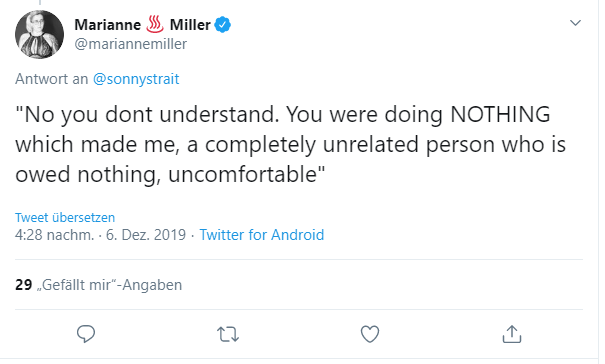Viewport: 605px width, 364px height.
Task: Visit the @mariannemiller handle
Action: (x=130, y=44)
